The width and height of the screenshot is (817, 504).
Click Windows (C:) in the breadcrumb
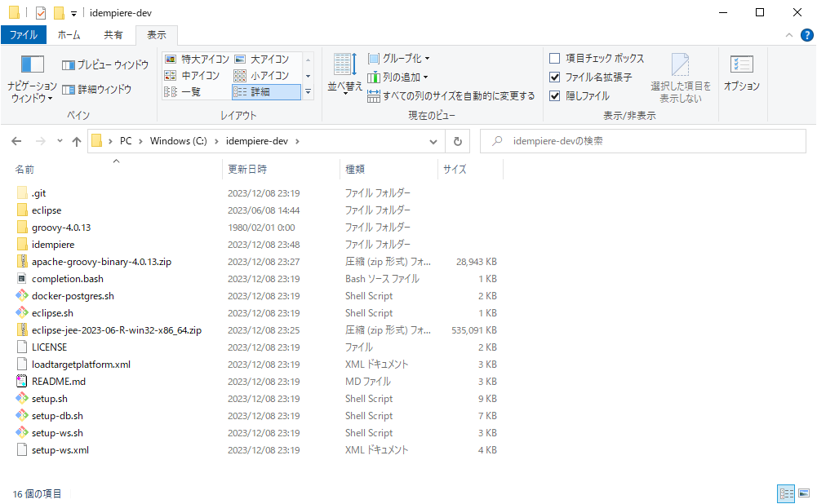(x=178, y=141)
